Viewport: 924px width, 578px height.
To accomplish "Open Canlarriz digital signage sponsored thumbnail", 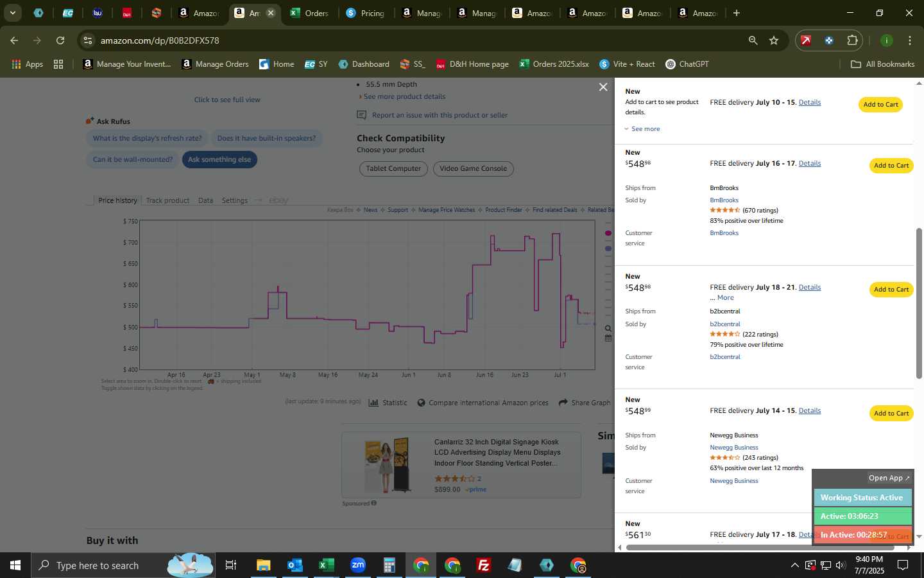I will pyautogui.click(x=386, y=465).
